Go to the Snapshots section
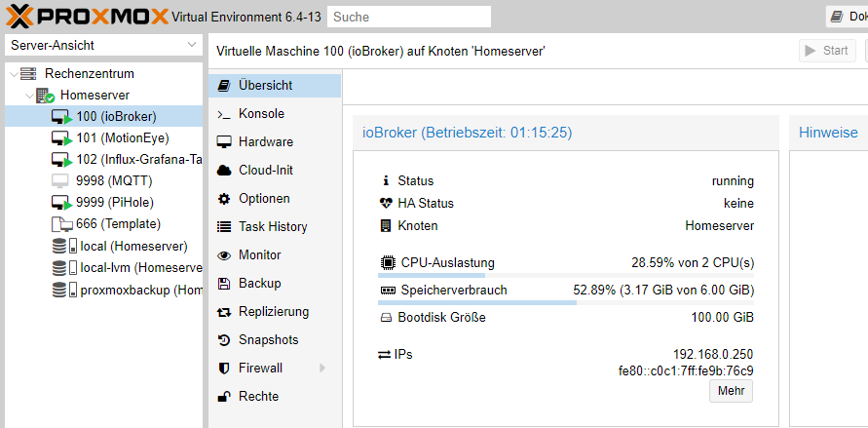The width and height of the screenshot is (868, 428). [268, 340]
